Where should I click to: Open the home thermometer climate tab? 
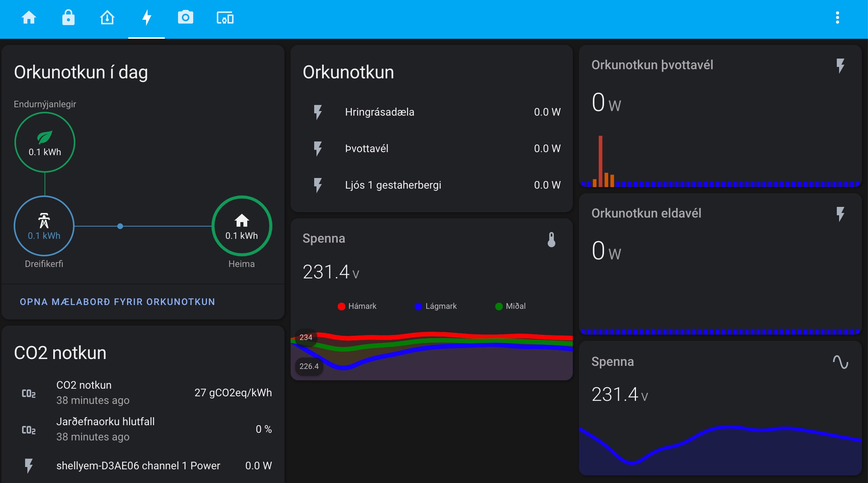(x=107, y=18)
